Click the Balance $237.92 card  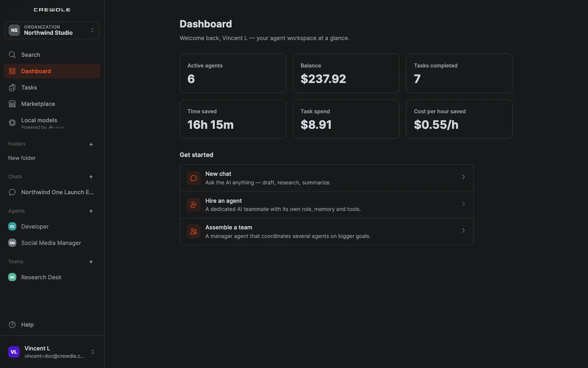click(346, 73)
